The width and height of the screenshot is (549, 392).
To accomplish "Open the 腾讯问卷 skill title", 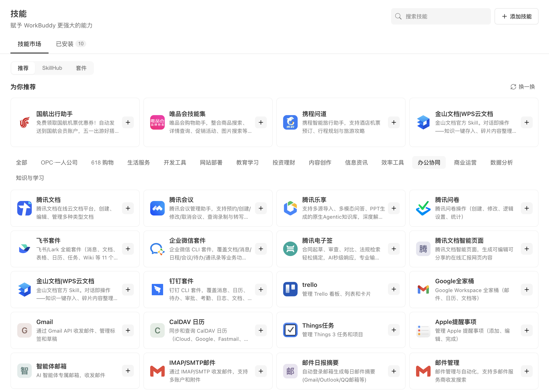I will click(x=447, y=200).
